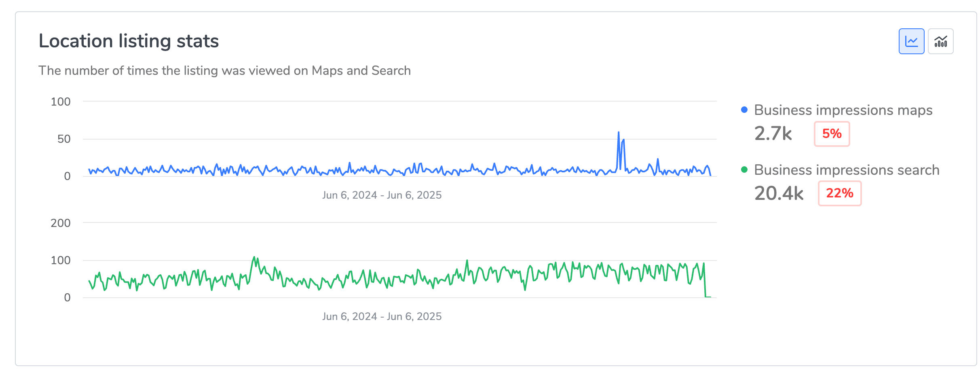Click the date range under the maps chart
The width and height of the screenshot is (980, 373).
click(382, 195)
